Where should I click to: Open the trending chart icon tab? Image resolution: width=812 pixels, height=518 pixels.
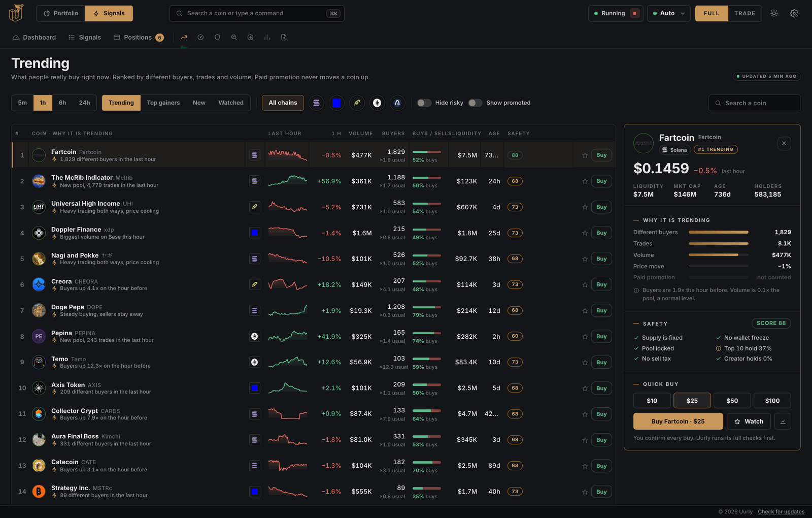tap(184, 38)
